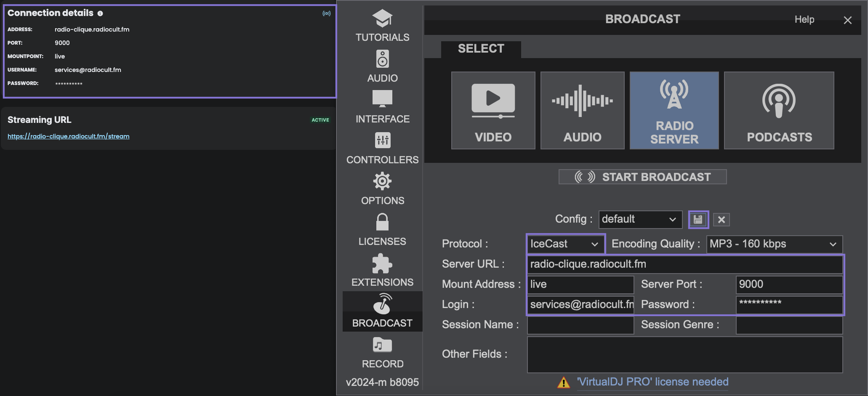Close the Broadcast settings window
This screenshot has height=396, width=868.
click(x=848, y=20)
